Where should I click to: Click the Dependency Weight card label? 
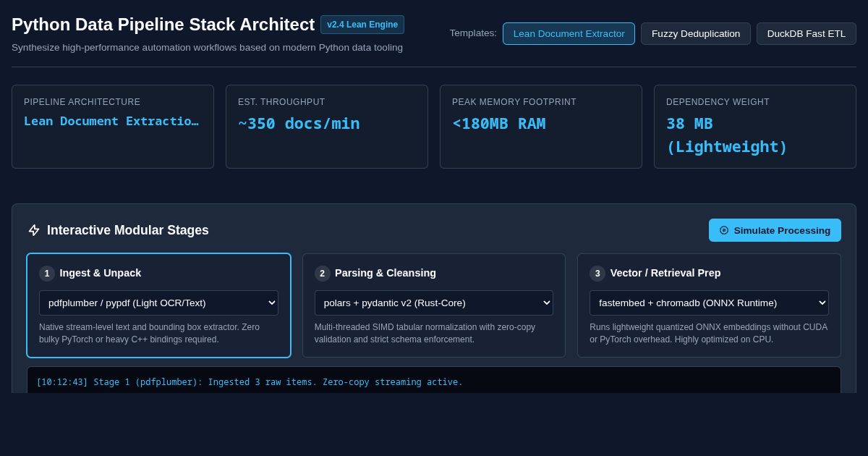tap(718, 102)
